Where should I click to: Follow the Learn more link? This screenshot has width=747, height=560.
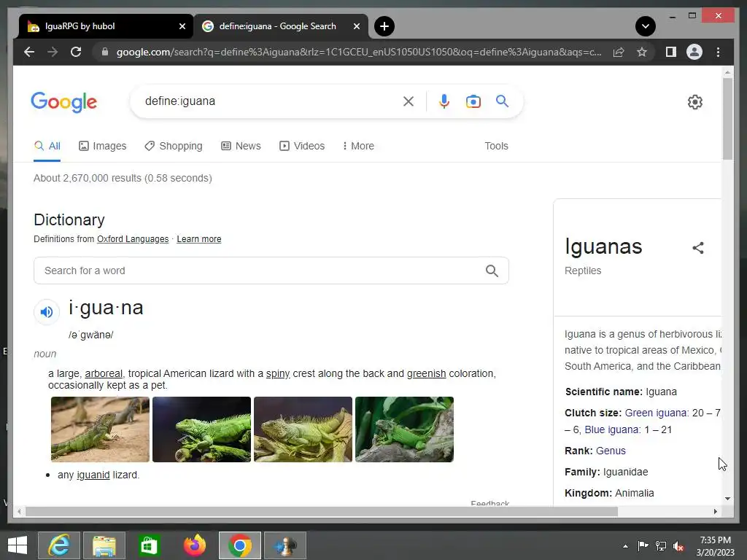pos(198,239)
